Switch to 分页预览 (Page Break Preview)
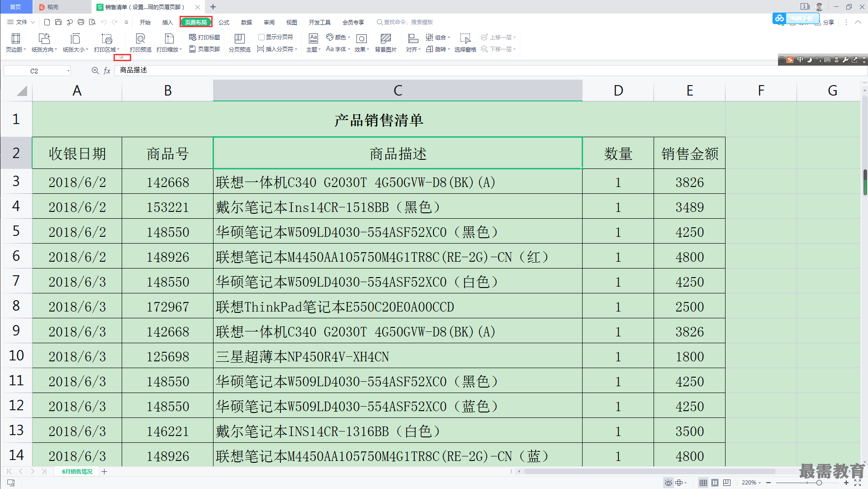Screen dimensions: 868x489 coord(240,43)
